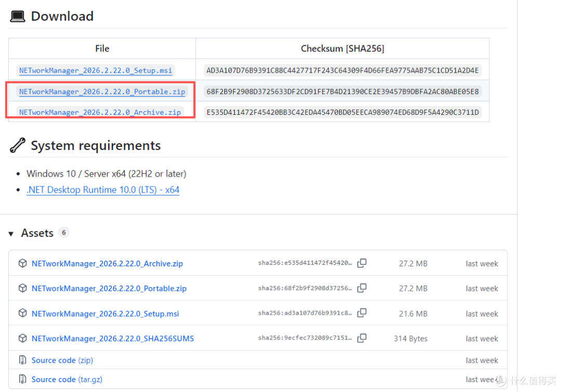Image resolution: width=561 pixels, height=392 pixels.
Task: Open the .NET Desktop Runtime 10.0 link
Action: coord(103,190)
